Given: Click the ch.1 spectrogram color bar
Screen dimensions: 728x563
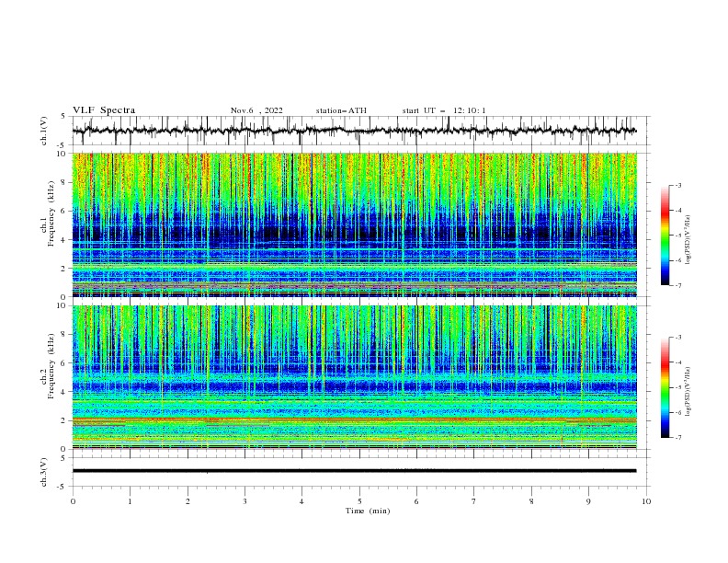Looking at the screenshot, I should [x=665, y=236].
